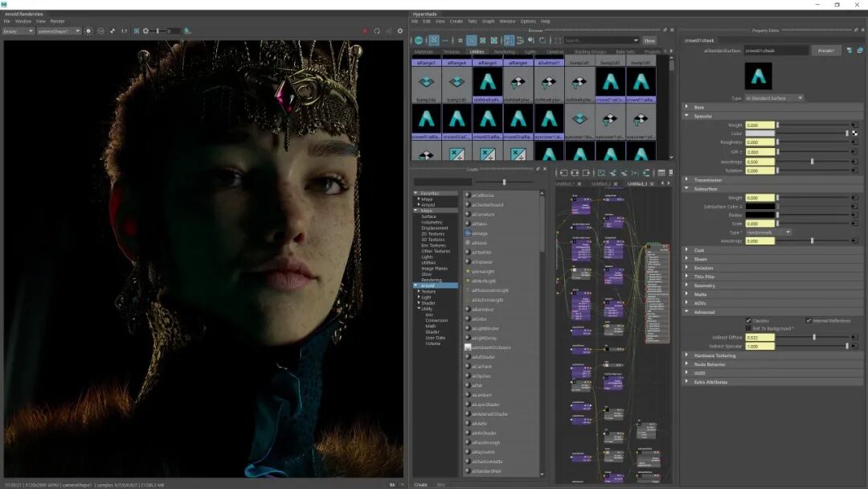Collapse the Advanced section

[687, 312]
